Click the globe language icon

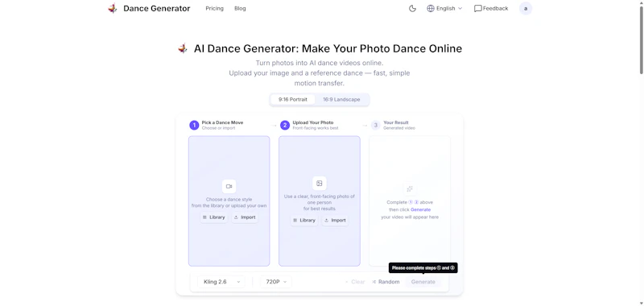point(431,8)
